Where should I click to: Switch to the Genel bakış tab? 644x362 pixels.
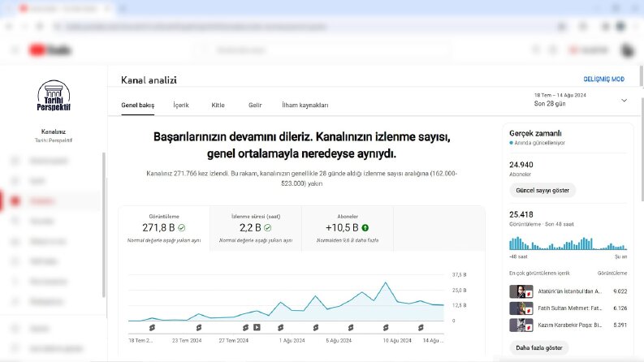click(137, 105)
